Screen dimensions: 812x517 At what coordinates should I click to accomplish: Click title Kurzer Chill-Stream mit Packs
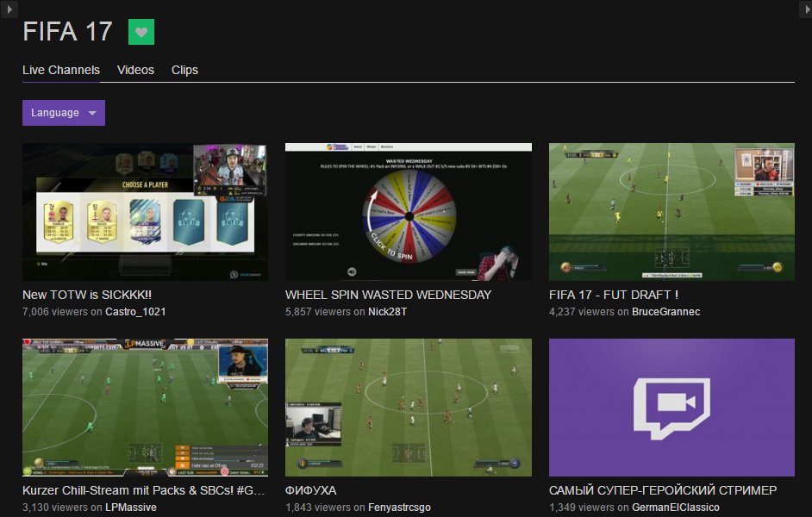pos(144,490)
